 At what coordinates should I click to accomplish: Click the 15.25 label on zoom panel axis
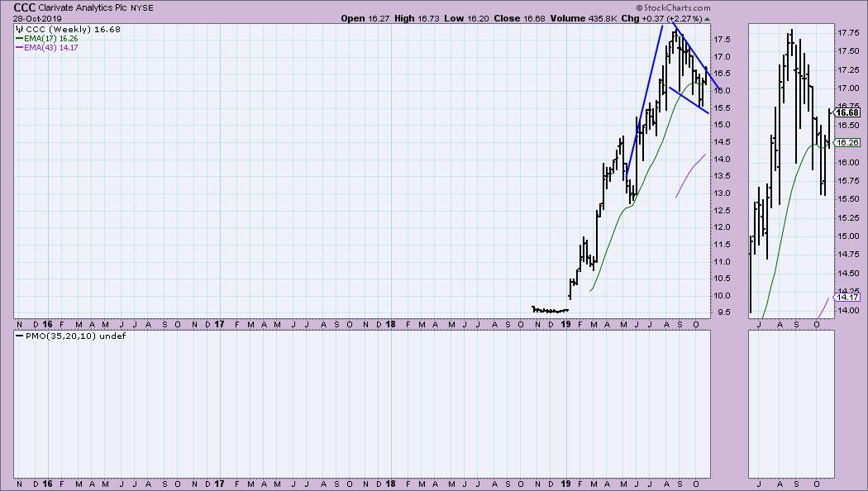(848, 218)
